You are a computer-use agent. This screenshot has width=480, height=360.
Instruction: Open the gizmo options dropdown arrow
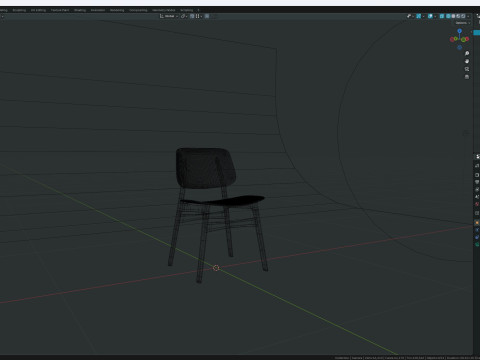[423, 16]
